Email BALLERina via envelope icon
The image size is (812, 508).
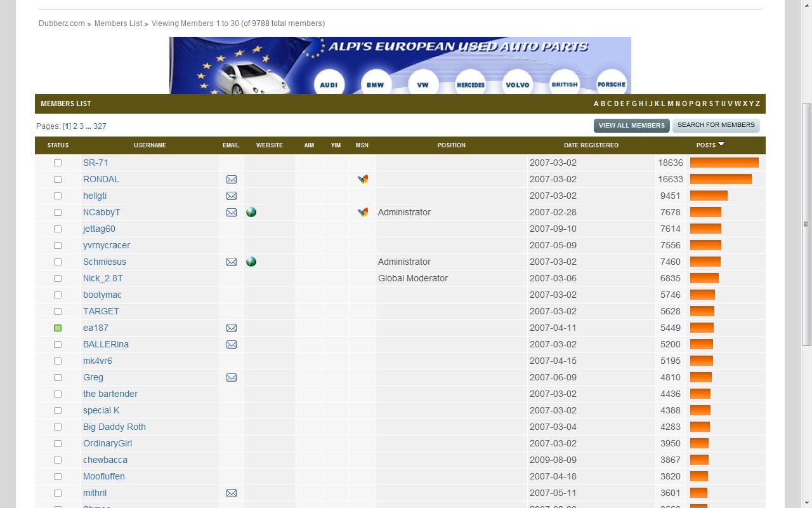(x=232, y=345)
